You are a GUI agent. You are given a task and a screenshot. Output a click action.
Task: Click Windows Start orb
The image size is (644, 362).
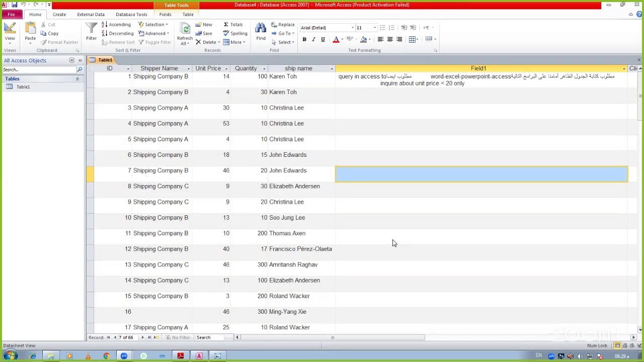point(10,356)
